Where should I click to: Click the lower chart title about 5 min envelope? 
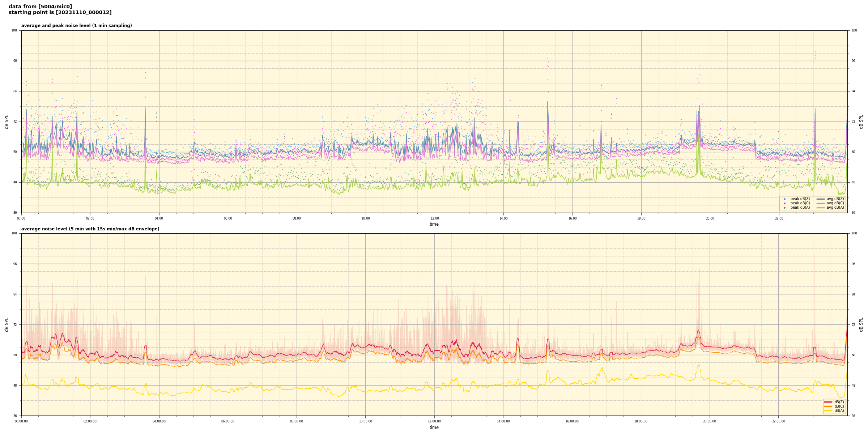coord(90,229)
